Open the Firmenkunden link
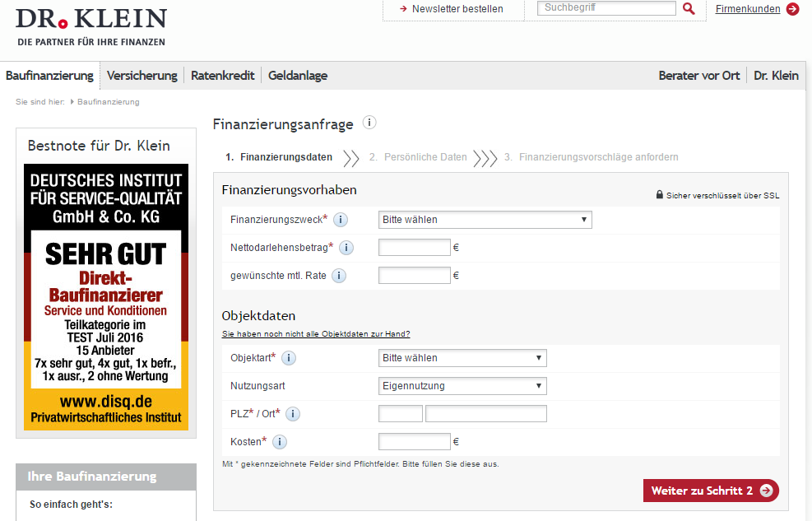812x521 pixels. click(748, 9)
